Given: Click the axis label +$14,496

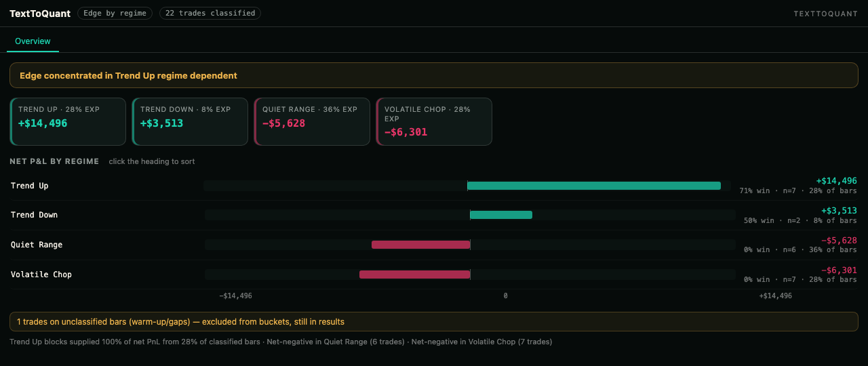Looking at the screenshot, I should [775, 296].
